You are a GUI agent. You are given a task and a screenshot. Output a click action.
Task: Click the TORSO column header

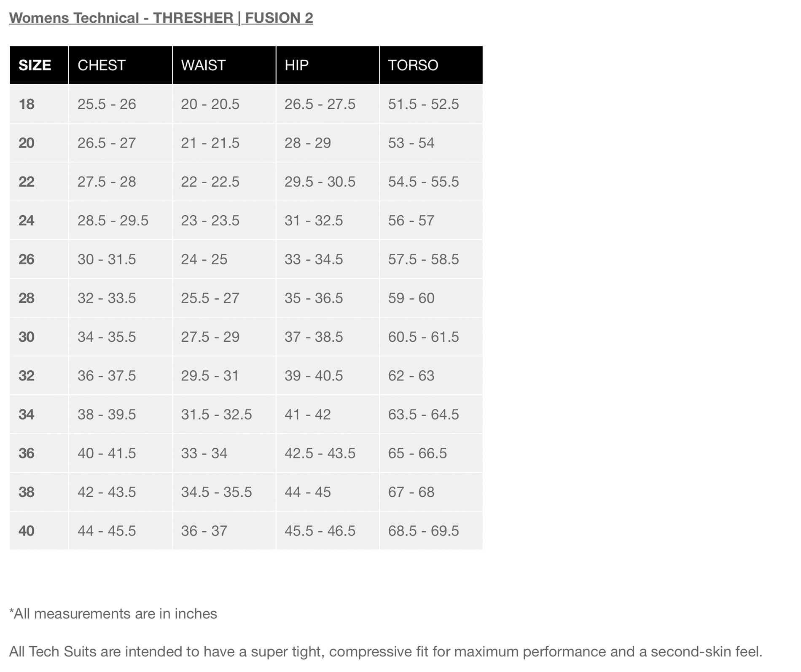pyautogui.click(x=413, y=65)
